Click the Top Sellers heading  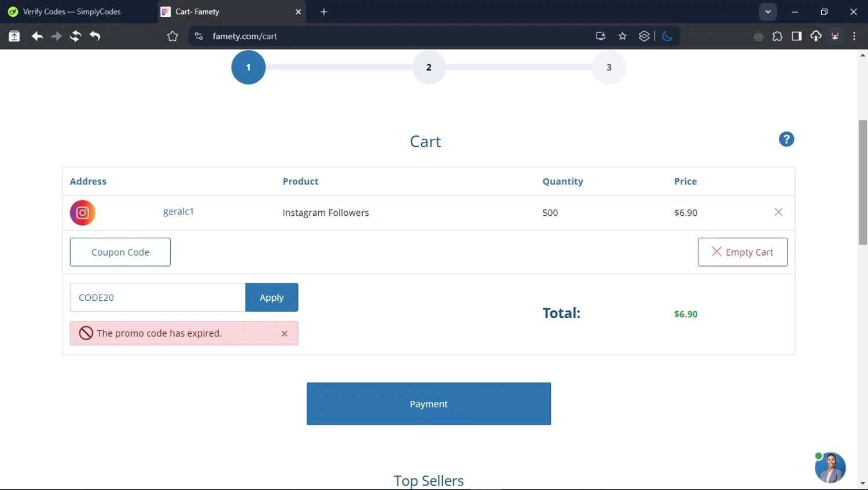429,481
